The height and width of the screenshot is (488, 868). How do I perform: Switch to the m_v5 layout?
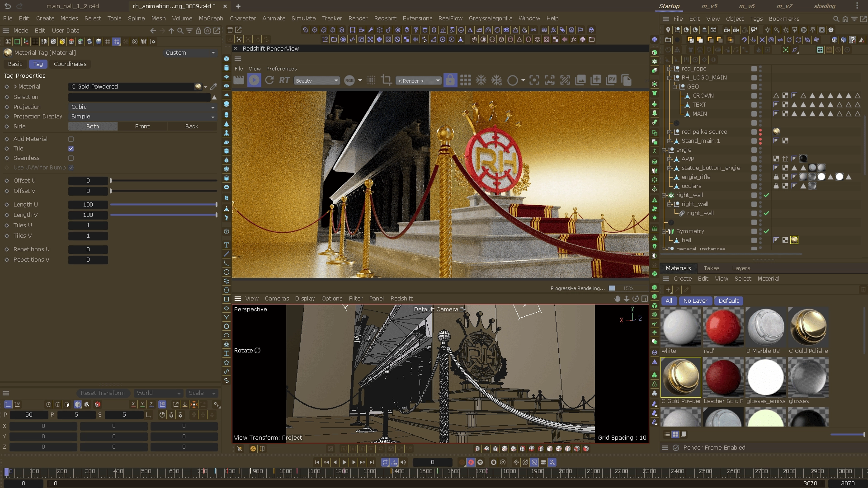(x=709, y=6)
